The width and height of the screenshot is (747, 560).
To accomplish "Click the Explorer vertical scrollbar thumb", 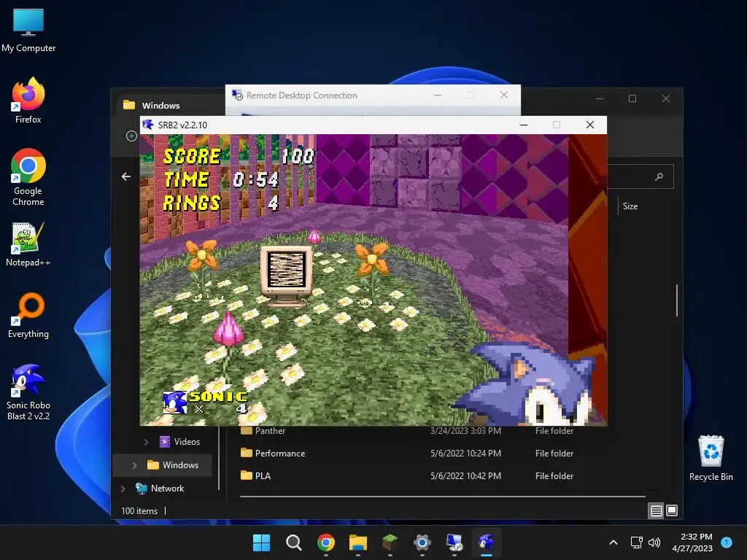I will coord(676,300).
